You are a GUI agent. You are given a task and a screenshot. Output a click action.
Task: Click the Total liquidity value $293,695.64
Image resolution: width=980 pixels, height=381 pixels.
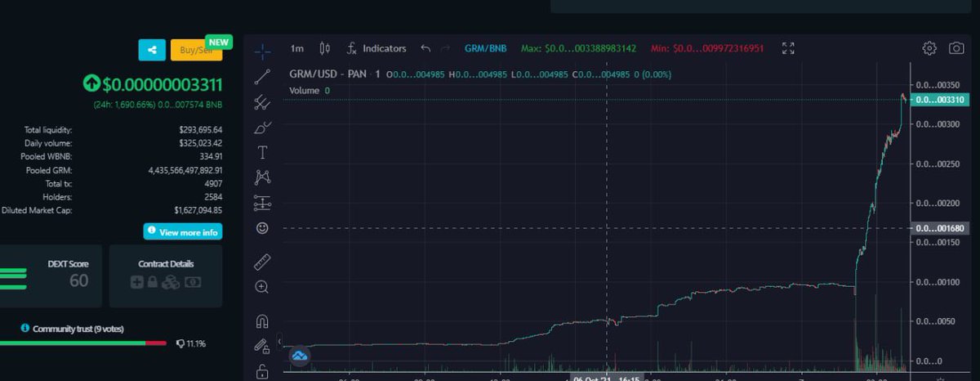[200, 129]
